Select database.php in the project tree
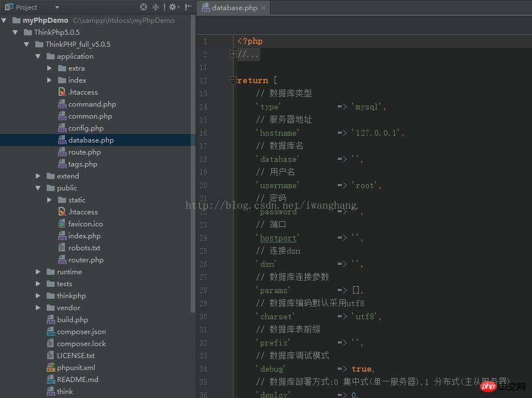Image resolution: width=532 pixels, height=398 pixels. pos(91,140)
